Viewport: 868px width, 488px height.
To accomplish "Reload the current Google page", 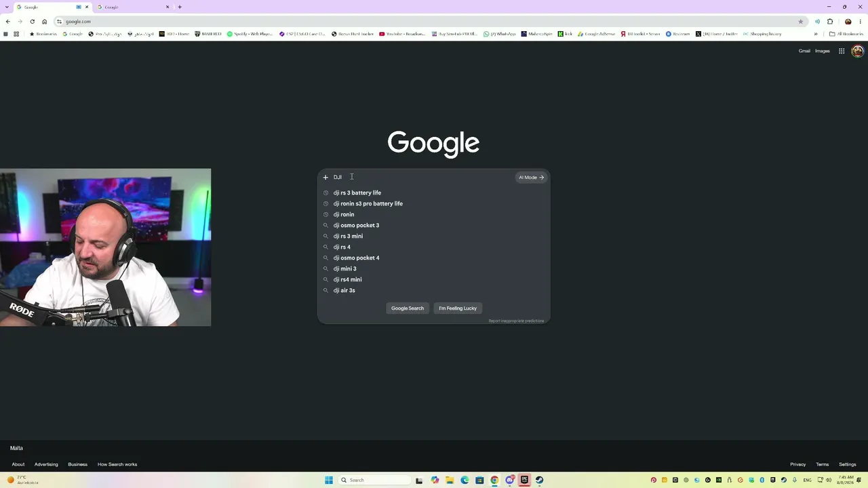I will point(32,22).
